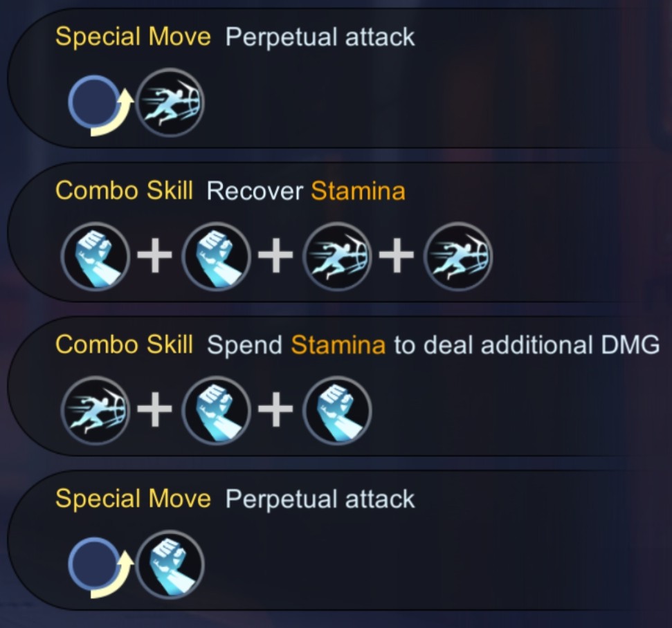Click the first Special Move title label
The image size is (672, 628).
point(134,37)
